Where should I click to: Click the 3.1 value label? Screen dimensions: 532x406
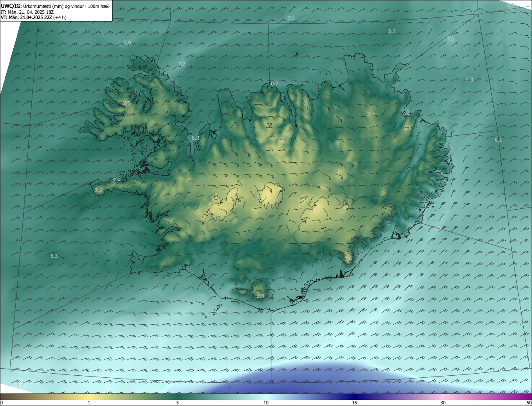[x=371, y=114]
